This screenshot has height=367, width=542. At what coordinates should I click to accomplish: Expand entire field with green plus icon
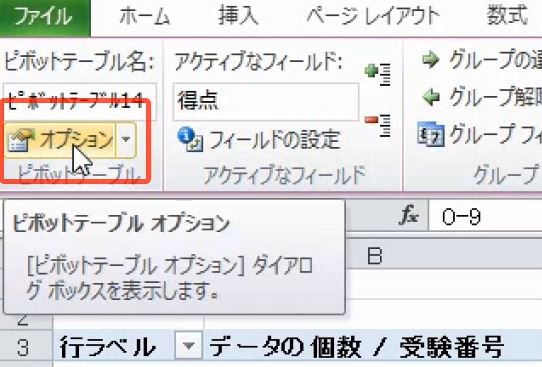coord(378,74)
